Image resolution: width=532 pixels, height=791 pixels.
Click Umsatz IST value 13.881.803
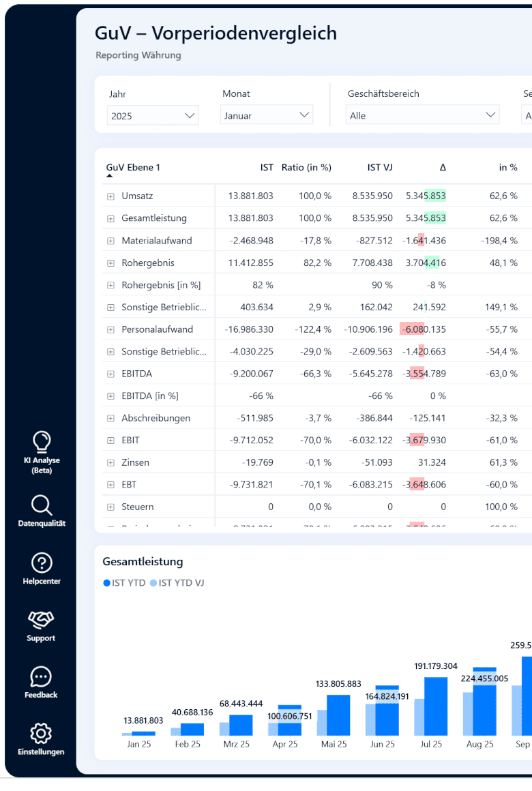tap(250, 196)
